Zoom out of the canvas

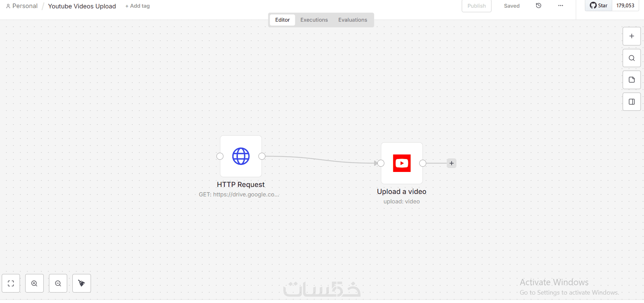(58, 283)
